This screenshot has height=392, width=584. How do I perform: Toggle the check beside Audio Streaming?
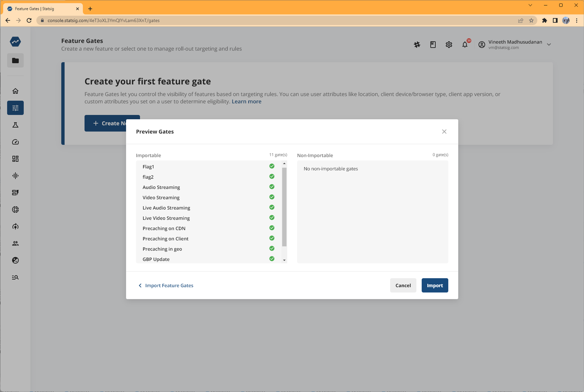pos(272,186)
